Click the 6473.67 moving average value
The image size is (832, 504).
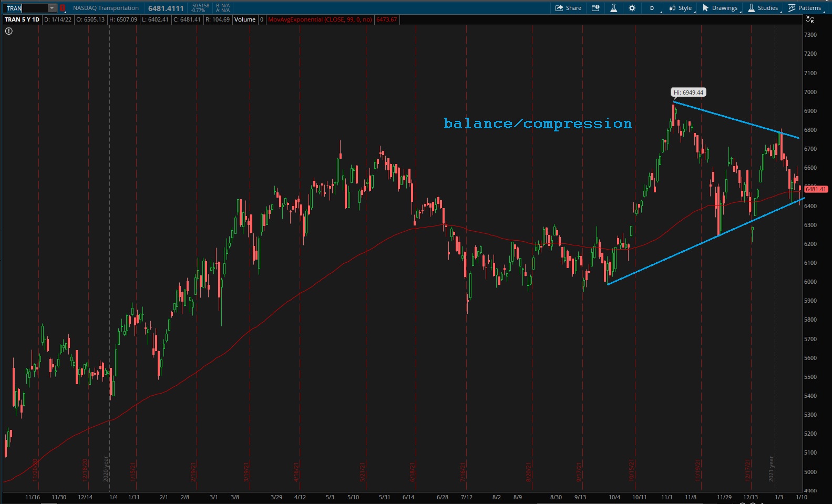[x=386, y=19]
